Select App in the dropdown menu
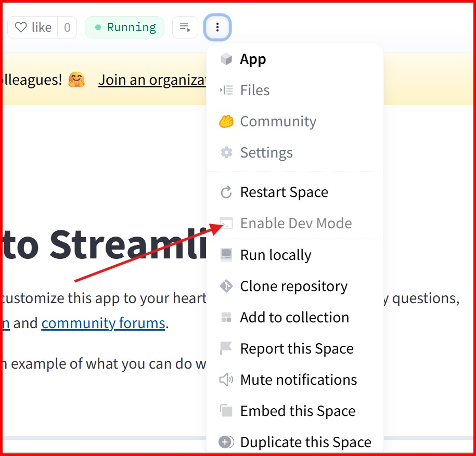The image size is (476, 456). click(295, 59)
